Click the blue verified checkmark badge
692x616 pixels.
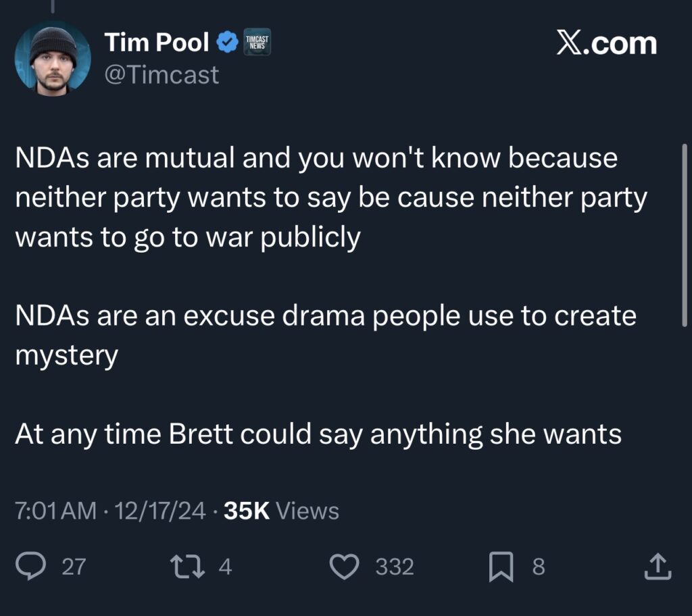click(x=227, y=44)
